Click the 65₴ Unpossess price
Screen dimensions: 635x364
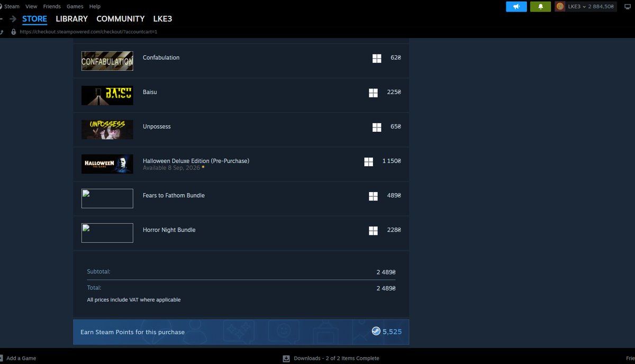(x=396, y=126)
